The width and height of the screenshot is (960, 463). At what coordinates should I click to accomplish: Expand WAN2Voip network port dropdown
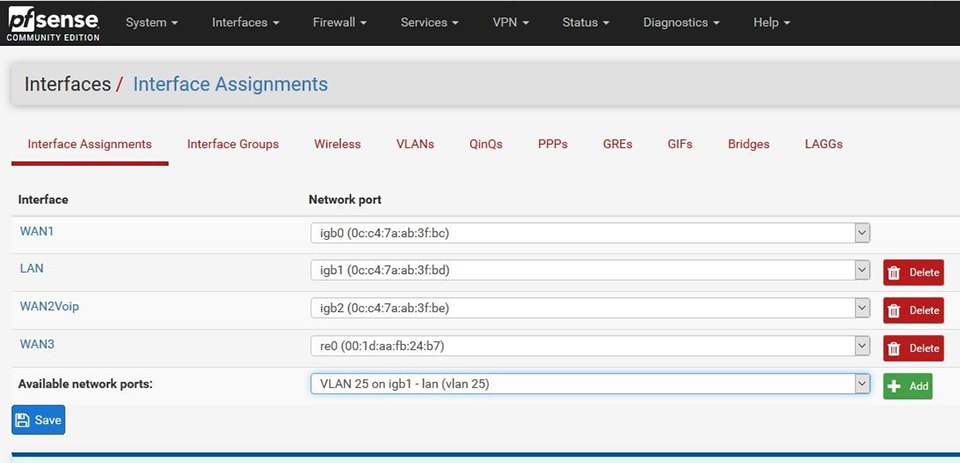[x=590, y=308]
